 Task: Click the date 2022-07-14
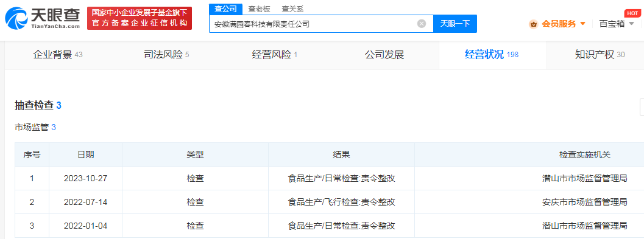pyautogui.click(x=85, y=202)
